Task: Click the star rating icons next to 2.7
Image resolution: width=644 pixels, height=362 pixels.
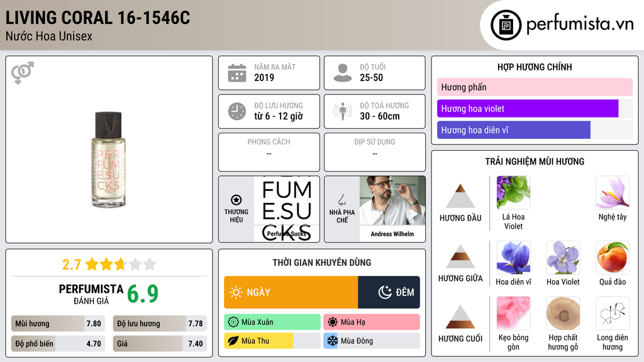Action: (121, 264)
